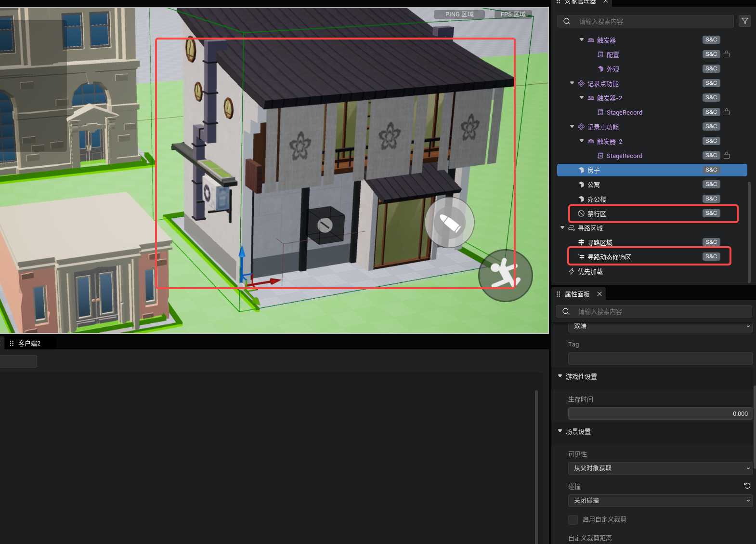Viewport: 756px width, 544px height.
Task: Close the 属性面板 tab
Action: coord(600,294)
